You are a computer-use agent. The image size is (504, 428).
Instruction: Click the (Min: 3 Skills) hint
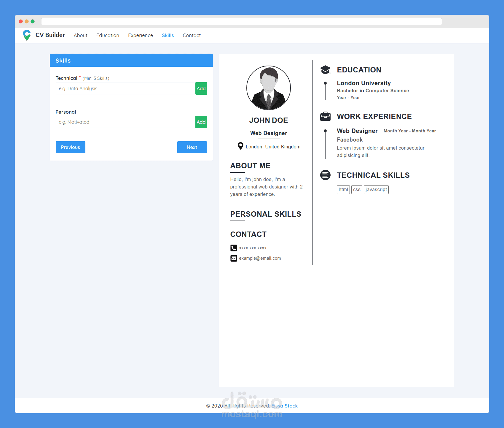tap(96, 78)
